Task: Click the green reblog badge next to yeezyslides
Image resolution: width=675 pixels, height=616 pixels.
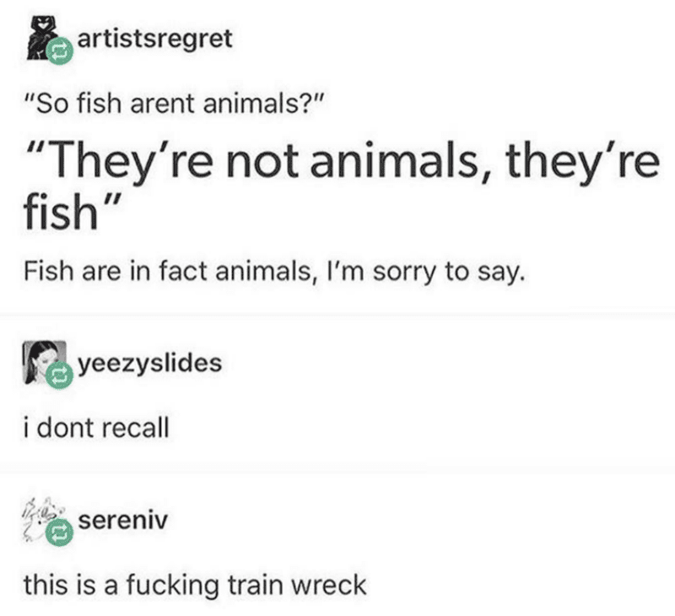Action: pyautogui.click(x=60, y=376)
